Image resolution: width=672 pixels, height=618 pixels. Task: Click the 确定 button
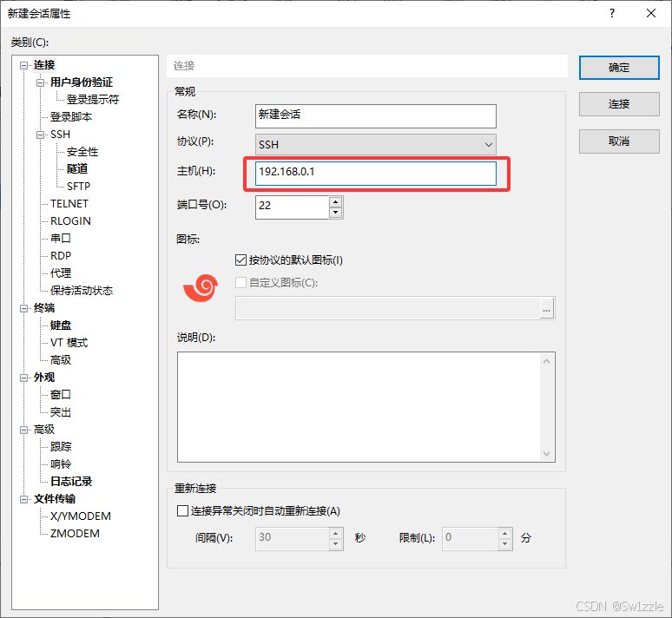[619, 68]
